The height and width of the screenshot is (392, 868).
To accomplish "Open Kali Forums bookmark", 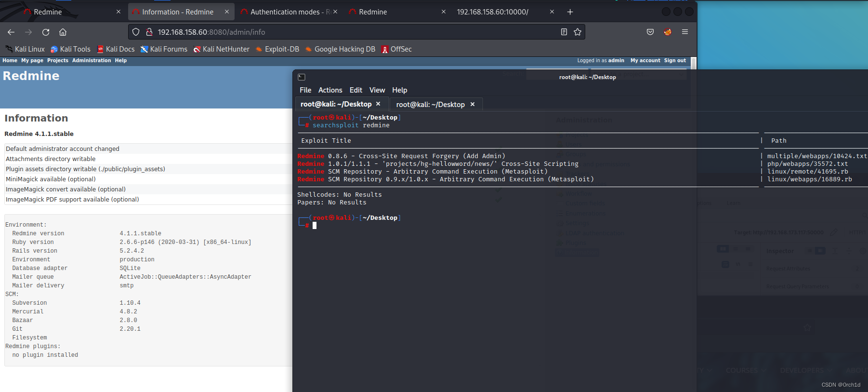I will (164, 49).
